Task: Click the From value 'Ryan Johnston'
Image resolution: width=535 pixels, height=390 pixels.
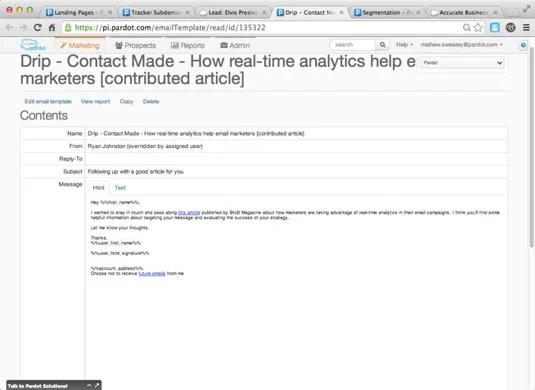Action: pyautogui.click(x=145, y=146)
